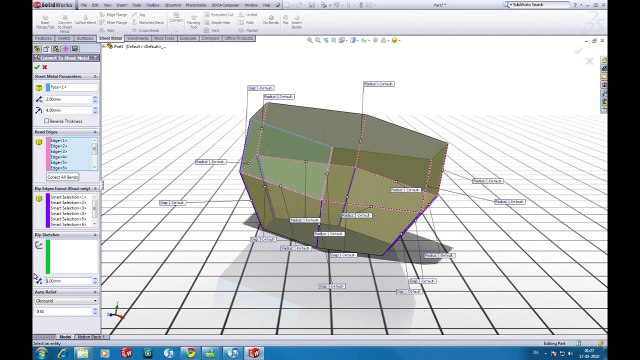Viewport: 640px width, 360px height.
Task: Open the Tools menu
Action: point(137,5)
